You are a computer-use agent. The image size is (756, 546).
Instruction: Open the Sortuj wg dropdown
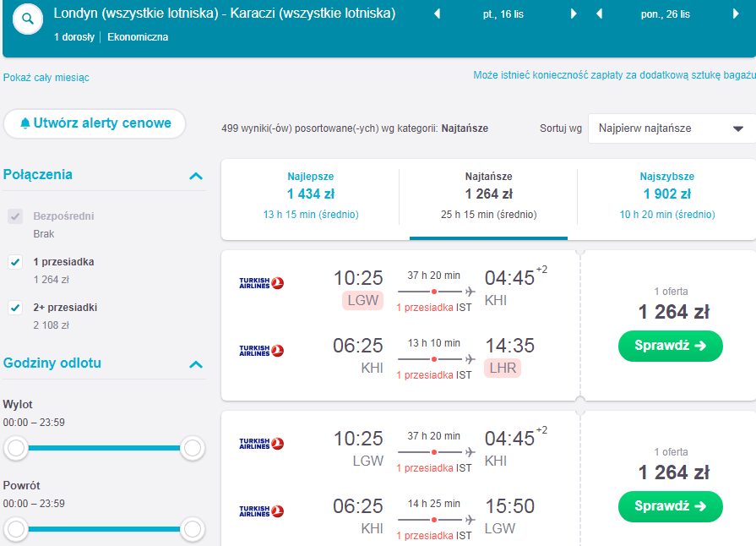point(672,128)
